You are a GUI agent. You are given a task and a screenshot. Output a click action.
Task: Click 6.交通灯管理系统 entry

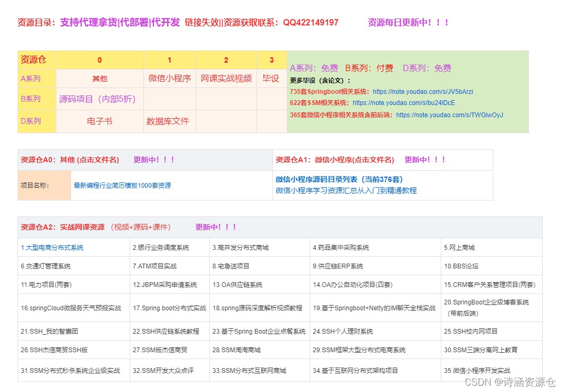pyautogui.click(x=46, y=266)
